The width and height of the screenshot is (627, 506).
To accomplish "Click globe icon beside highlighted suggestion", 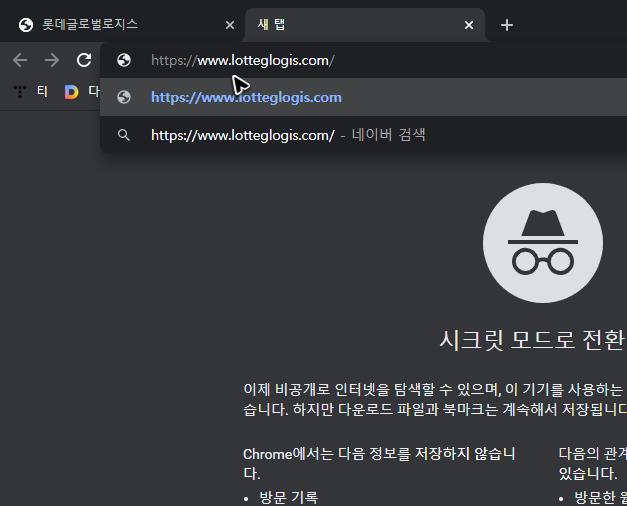I will 124,97.
